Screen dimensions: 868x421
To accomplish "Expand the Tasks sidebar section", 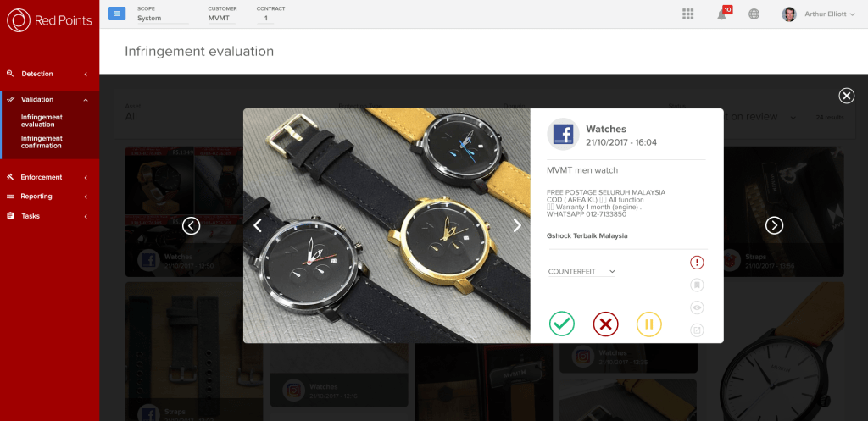I will point(50,216).
